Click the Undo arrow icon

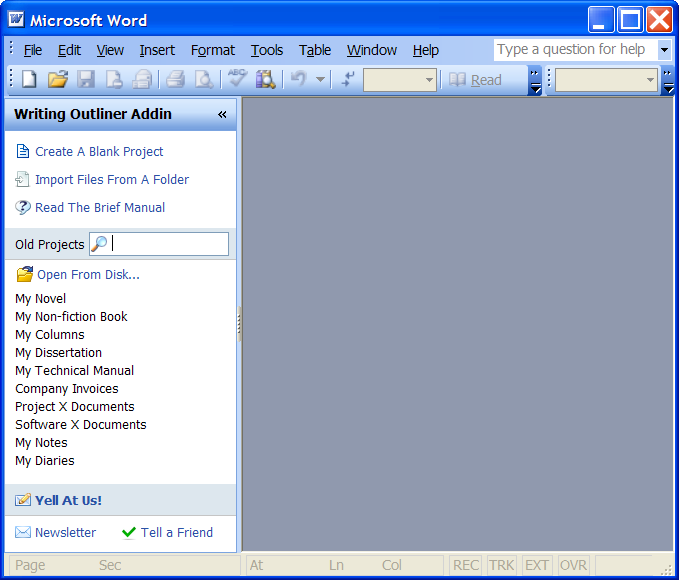299,79
